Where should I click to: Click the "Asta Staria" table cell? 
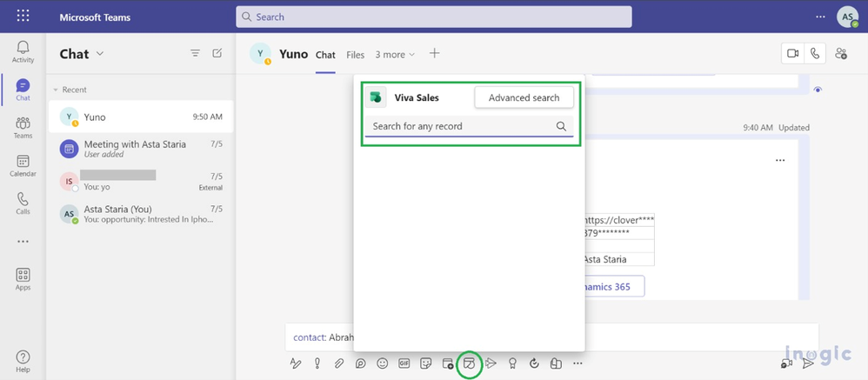click(x=620, y=259)
